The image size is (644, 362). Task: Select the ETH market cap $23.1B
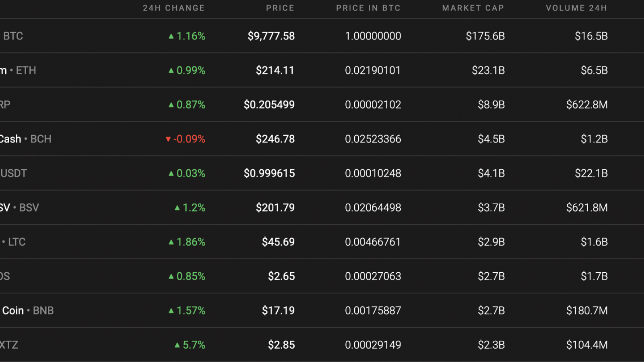pos(489,70)
